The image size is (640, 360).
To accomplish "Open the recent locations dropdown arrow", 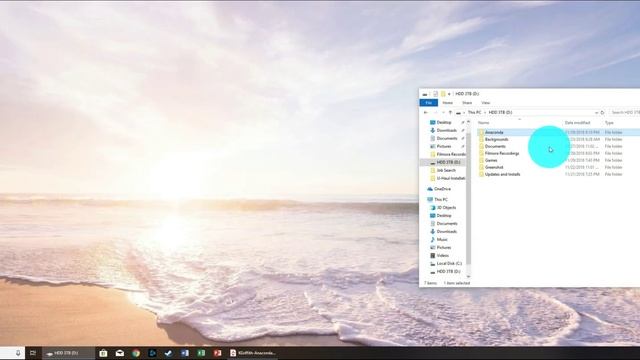I will pyautogui.click(x=443, y=113).
